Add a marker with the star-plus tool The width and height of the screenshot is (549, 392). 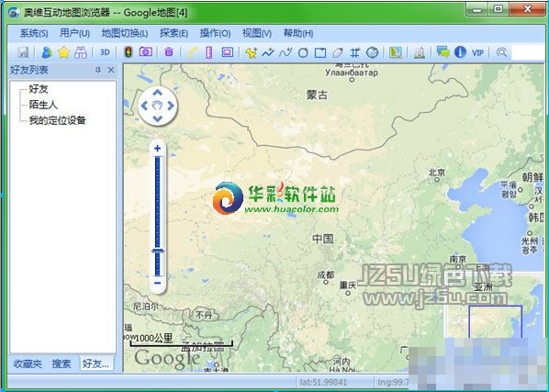click(251, 52)
